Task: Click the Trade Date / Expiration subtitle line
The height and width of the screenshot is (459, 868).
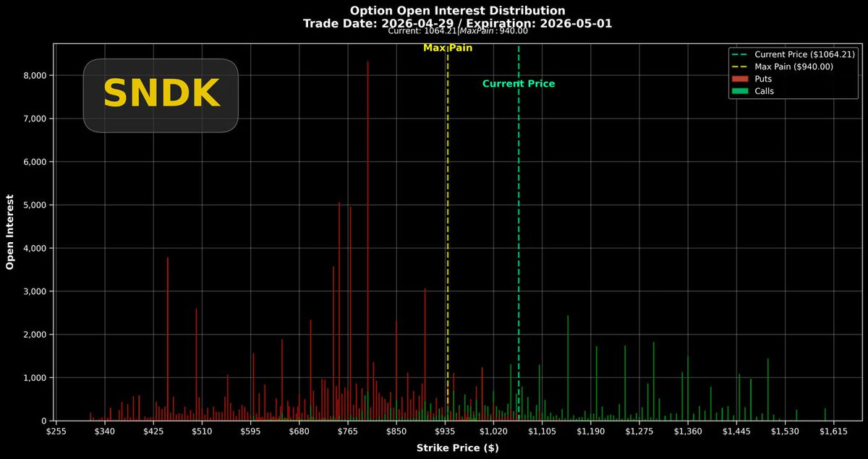Action: [458, 23]
